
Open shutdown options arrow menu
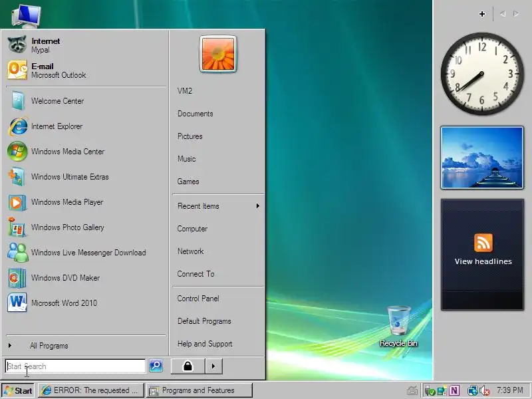[213, 366]
